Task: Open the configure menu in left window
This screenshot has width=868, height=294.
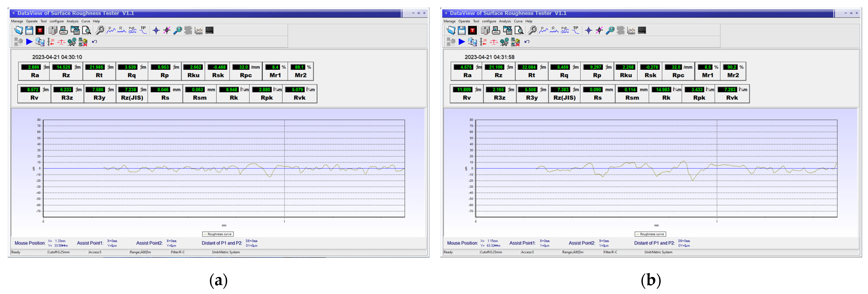Action: coord(57,21)
